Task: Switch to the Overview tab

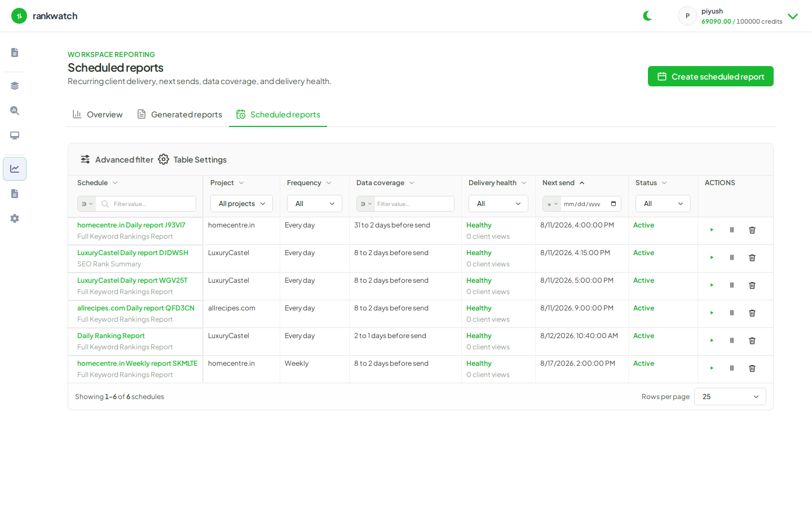Action: click(x=98, y=115)
